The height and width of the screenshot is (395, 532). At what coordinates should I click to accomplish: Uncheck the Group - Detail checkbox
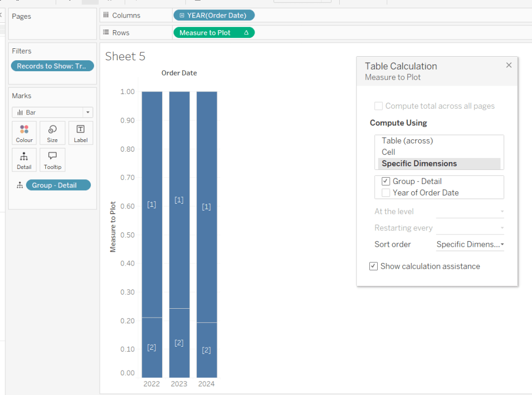pyautogui.click(x=385, y=181)
